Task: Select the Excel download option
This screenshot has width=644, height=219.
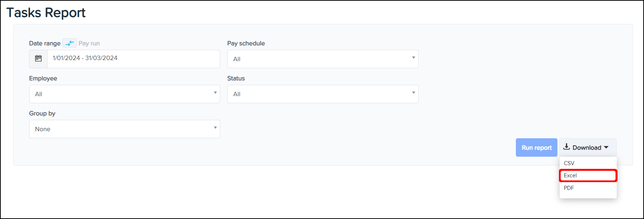Action: [570, 175]
